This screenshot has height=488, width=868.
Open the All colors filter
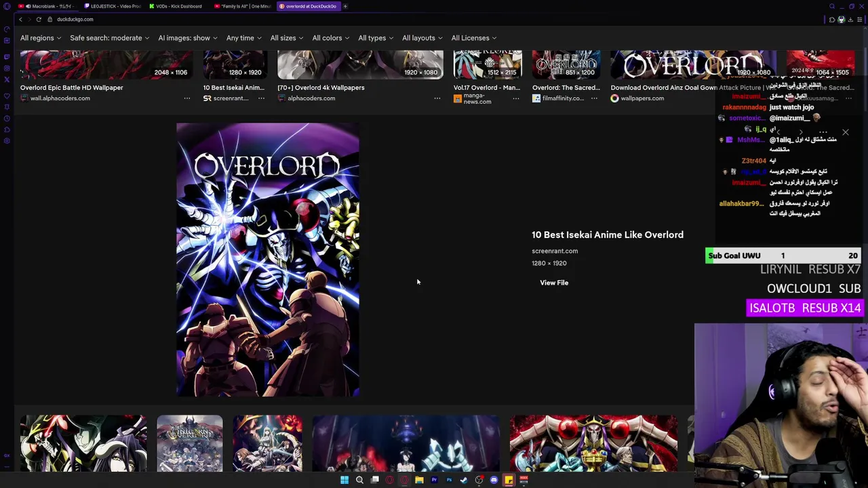click(x=331, y=38)
